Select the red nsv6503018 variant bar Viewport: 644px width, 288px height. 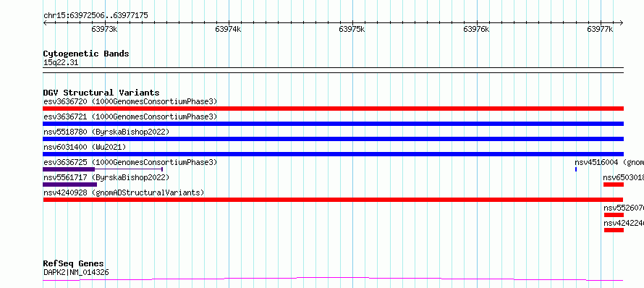point(613,185)
